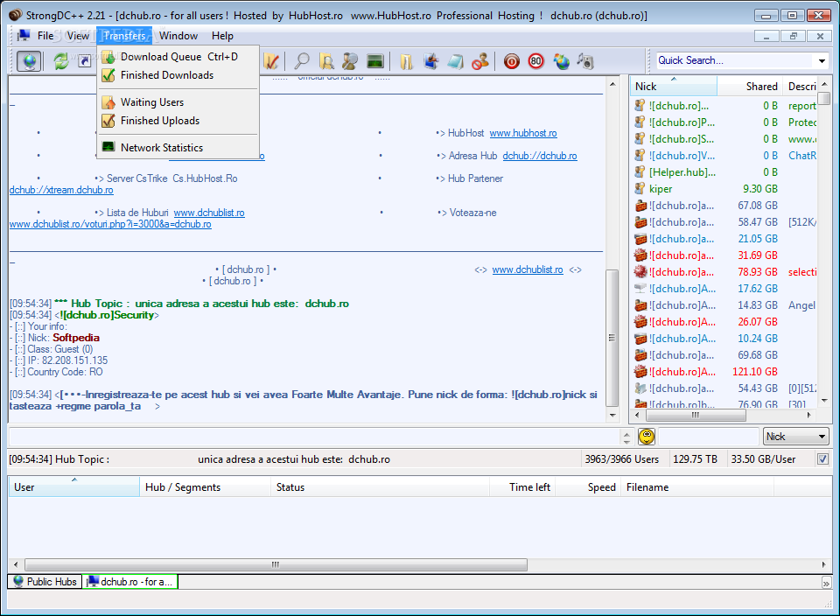Click the Speed column header

pyautogui.click(x=588, y=487)
